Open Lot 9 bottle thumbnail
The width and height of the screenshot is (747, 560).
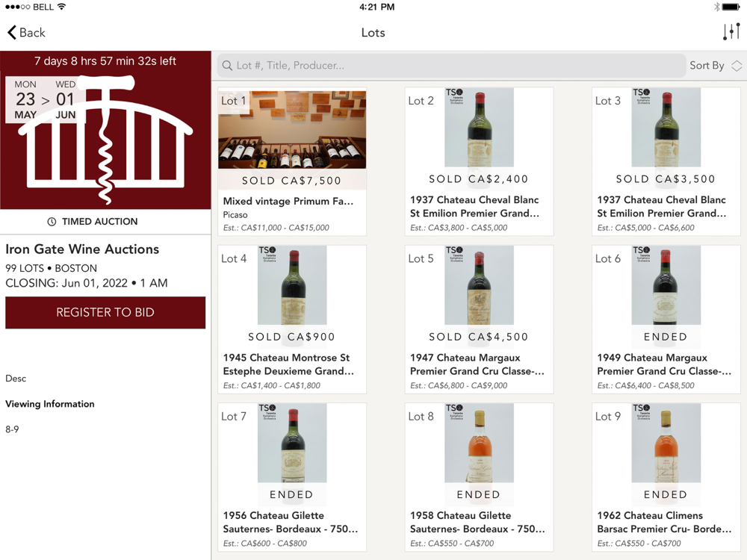(666, 443)
